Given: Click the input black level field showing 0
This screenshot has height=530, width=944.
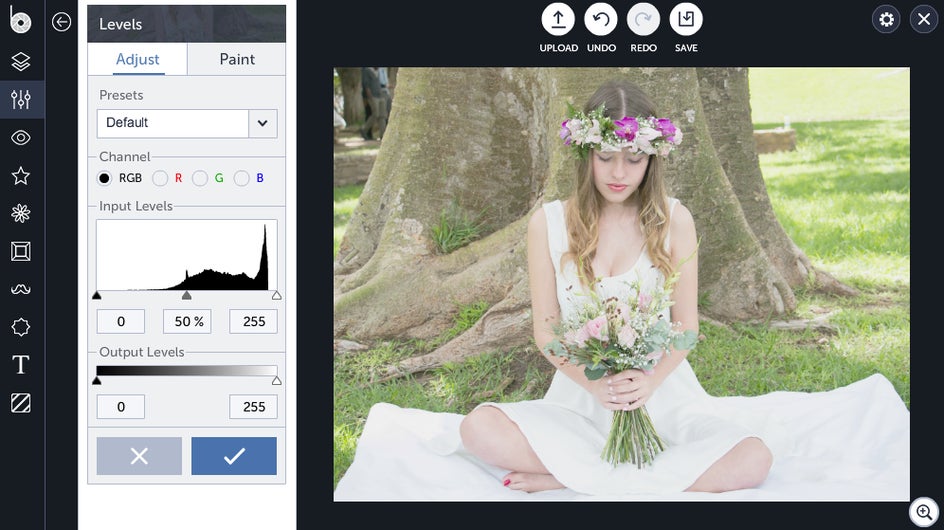Looking at the screenshot, I should point(121,322).
